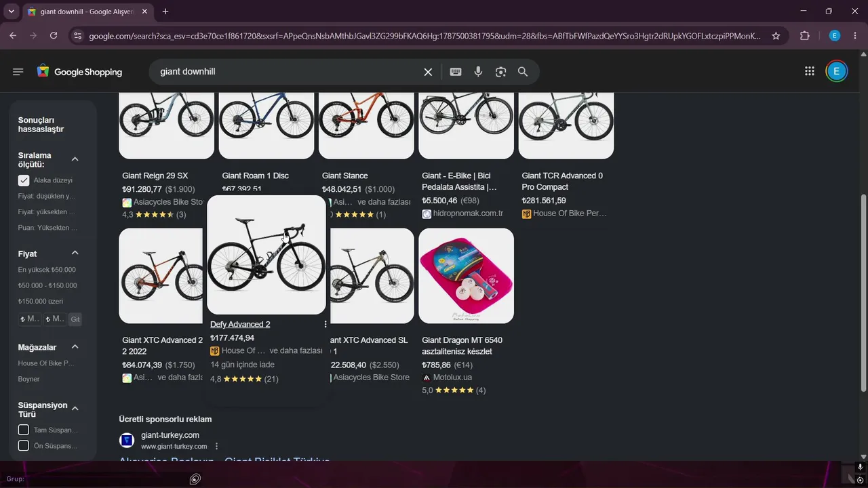Toggle the Alaka düzeyi sort checkbox
Image resolution: width=868 pixels, height=488 pixels.
click(24, 180)
